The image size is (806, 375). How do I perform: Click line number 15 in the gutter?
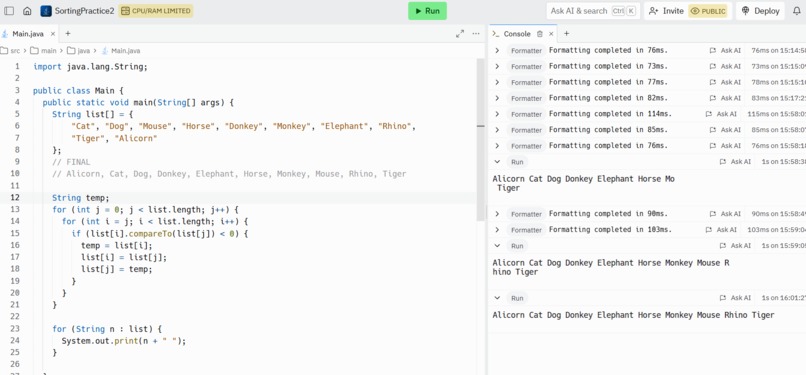click(15, 234)
